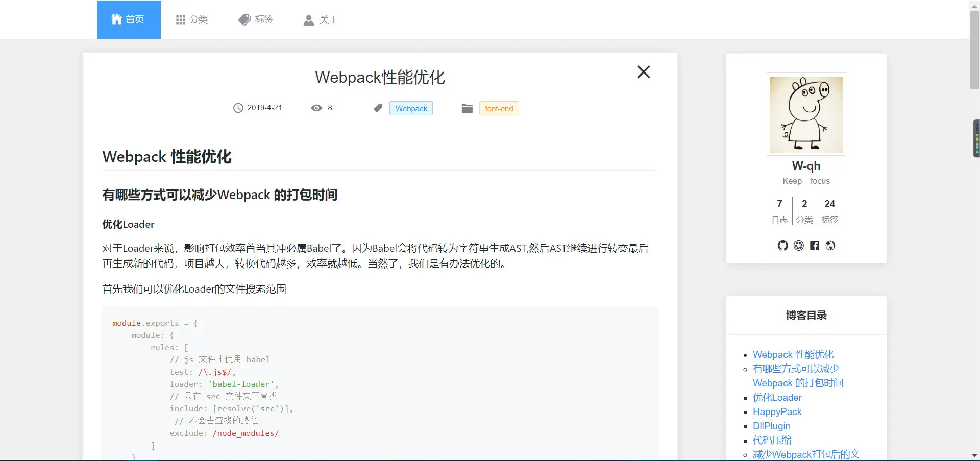The image size is (980, 461).
Task: Click heading 有哪些方式可以减少Webpack 的打包时间
Action: 219,195
